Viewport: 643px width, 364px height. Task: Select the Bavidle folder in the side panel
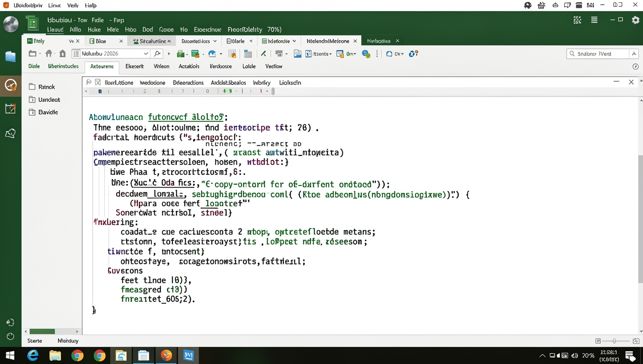tap(43, 112)
